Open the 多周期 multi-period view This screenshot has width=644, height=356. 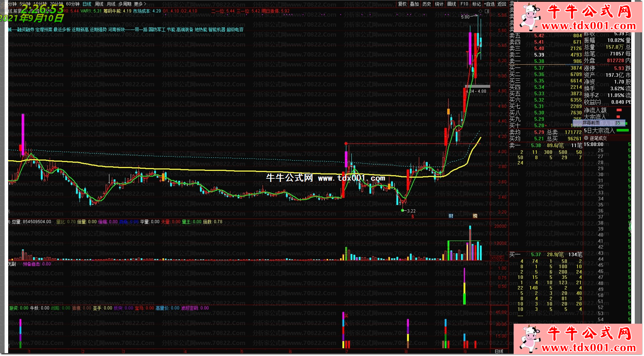(125, 4)
